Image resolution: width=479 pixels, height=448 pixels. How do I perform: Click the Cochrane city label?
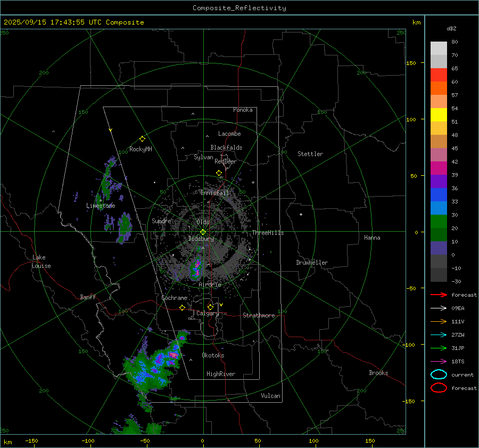point(174,298)
